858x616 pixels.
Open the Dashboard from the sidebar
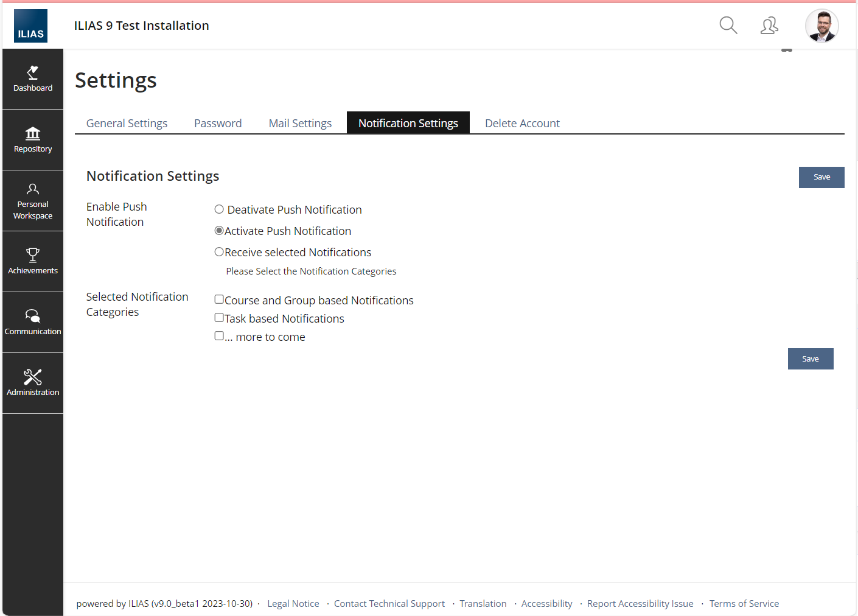click(x=33, y=79)
